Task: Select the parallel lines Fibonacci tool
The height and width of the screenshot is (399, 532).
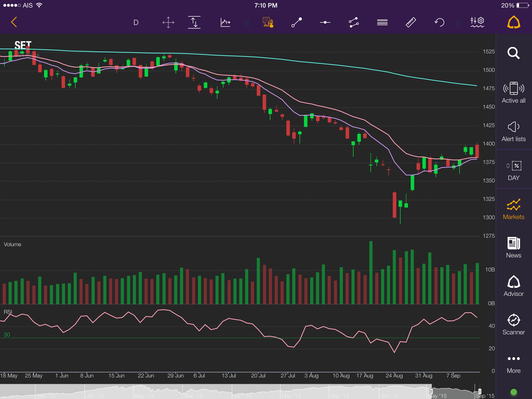Action: click(382, 22)
